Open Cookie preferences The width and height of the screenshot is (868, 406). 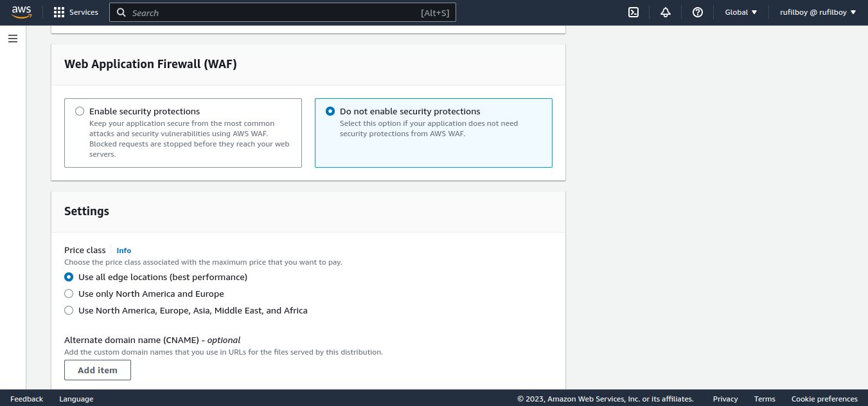824,399
